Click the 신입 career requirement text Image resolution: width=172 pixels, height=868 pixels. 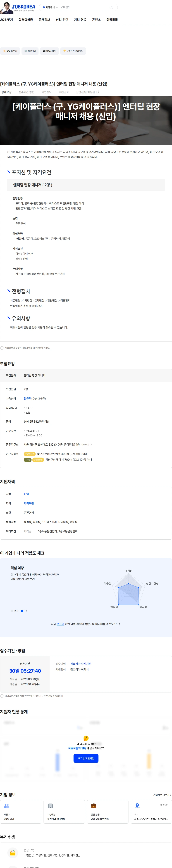tap(26, 494)
